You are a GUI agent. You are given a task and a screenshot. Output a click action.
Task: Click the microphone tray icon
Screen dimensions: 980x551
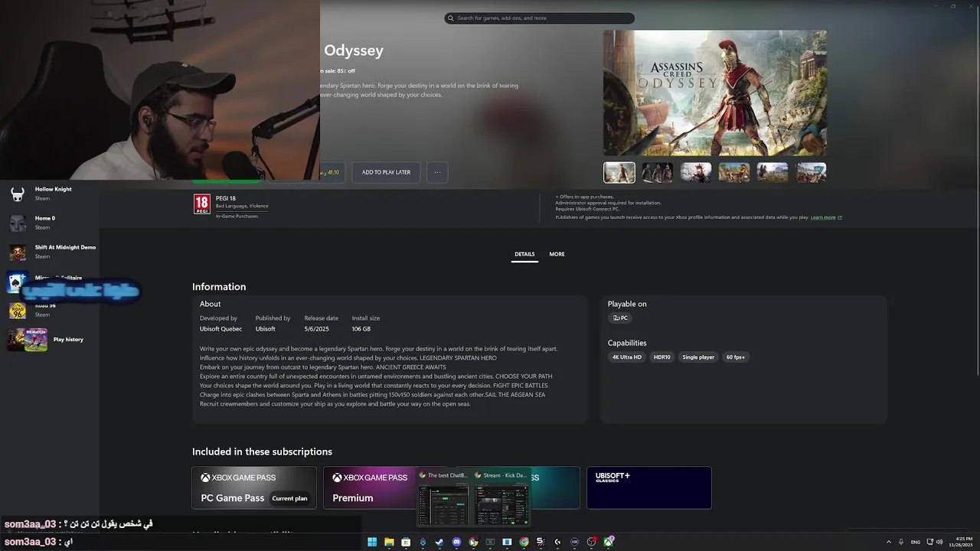(x=901, y=542)
